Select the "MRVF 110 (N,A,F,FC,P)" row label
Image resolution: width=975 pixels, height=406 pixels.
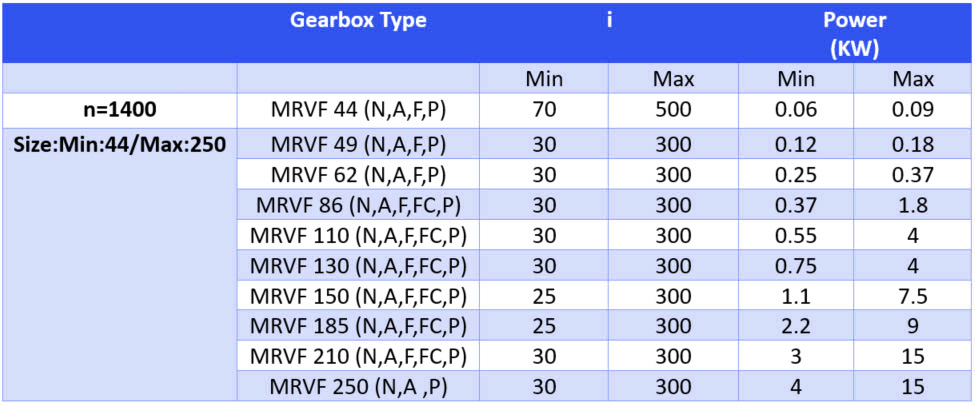[358, 235]
